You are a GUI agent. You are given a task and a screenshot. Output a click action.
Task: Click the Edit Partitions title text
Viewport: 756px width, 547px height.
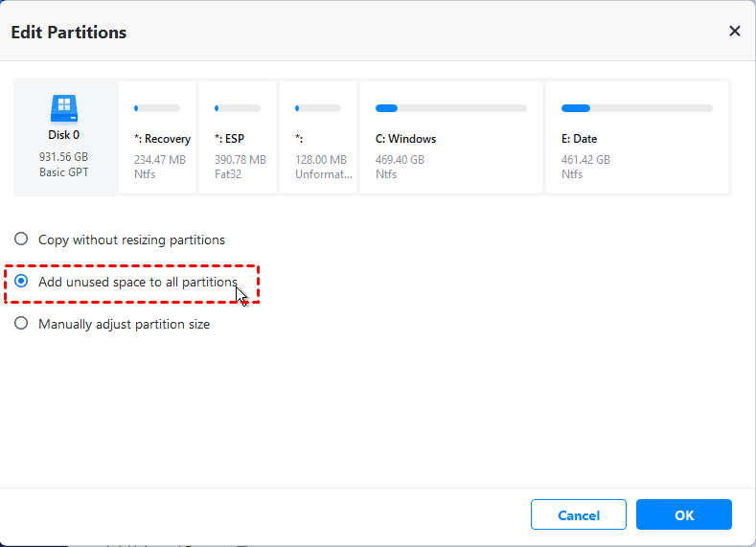tap(69, 33)
